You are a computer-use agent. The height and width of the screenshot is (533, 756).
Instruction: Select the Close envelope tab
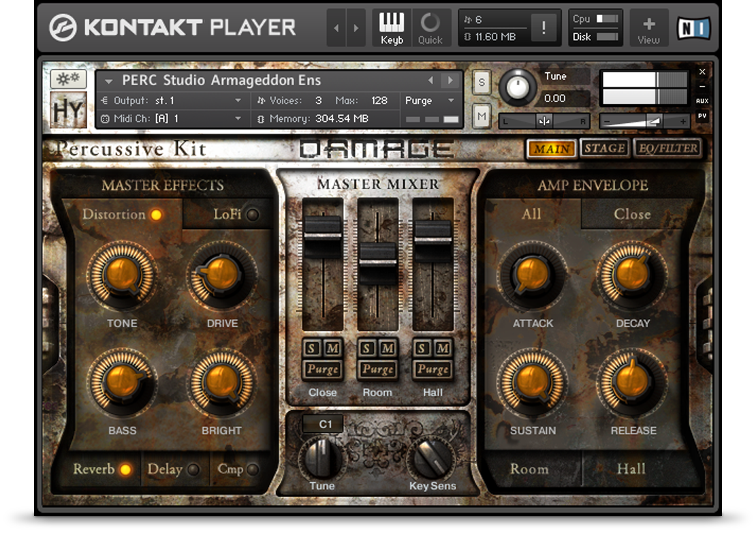coord(632,214)
